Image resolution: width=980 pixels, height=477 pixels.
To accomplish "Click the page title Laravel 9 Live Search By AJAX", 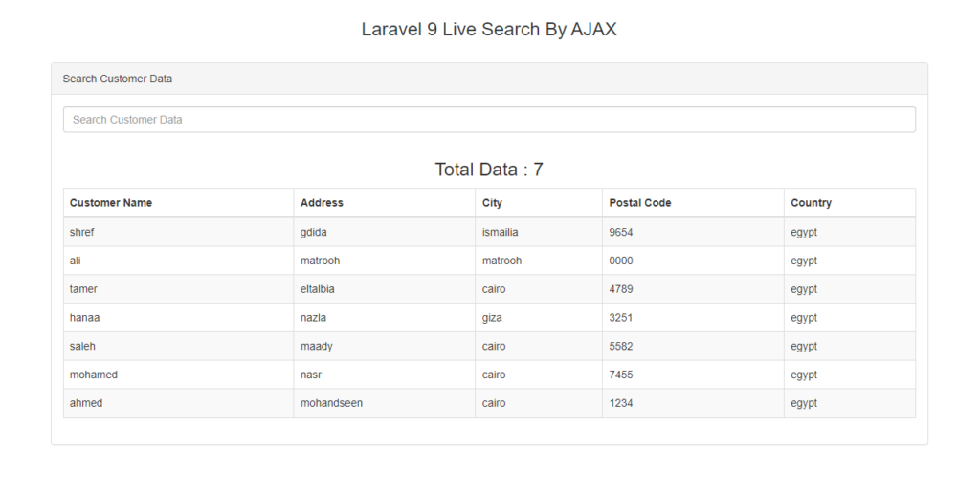I will click(x=489, y=30).
